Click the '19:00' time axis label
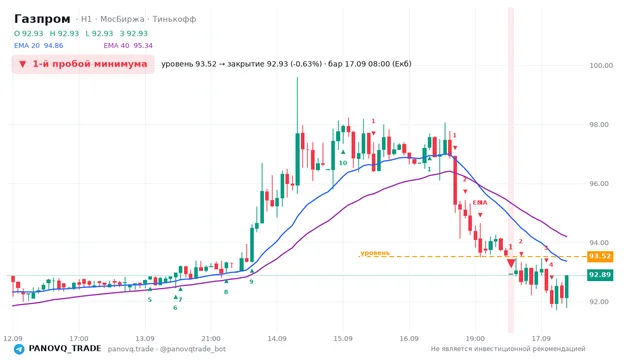Viewport: 640px width, 360px height. [x=475, y=338]
